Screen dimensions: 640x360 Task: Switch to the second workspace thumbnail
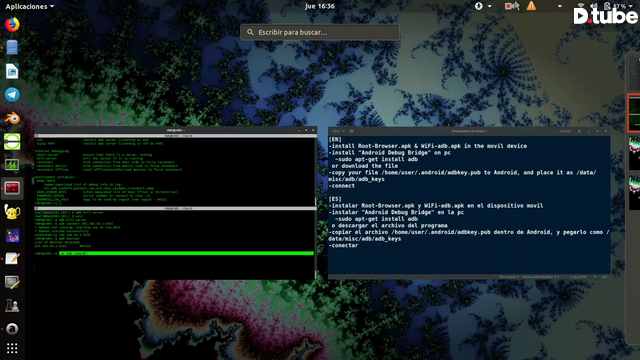634,153
